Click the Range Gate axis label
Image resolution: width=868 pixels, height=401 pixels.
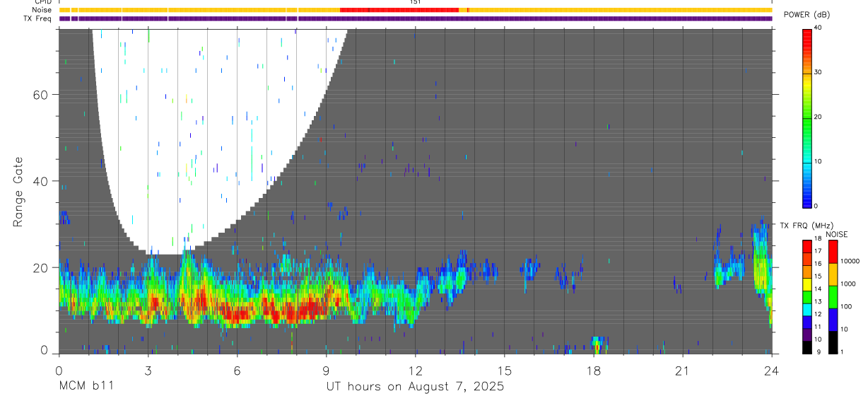pyautogui.click(x=18, y=192)
